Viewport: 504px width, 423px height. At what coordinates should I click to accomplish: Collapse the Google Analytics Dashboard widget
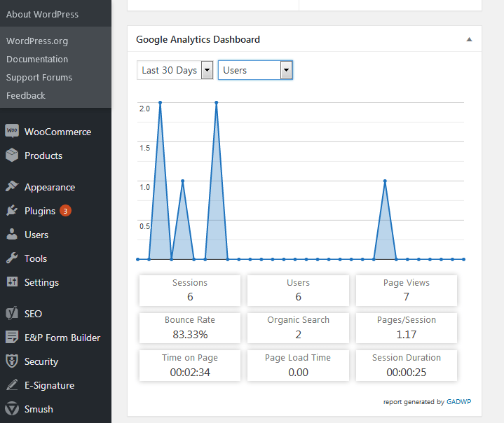[x=469, y=39]
